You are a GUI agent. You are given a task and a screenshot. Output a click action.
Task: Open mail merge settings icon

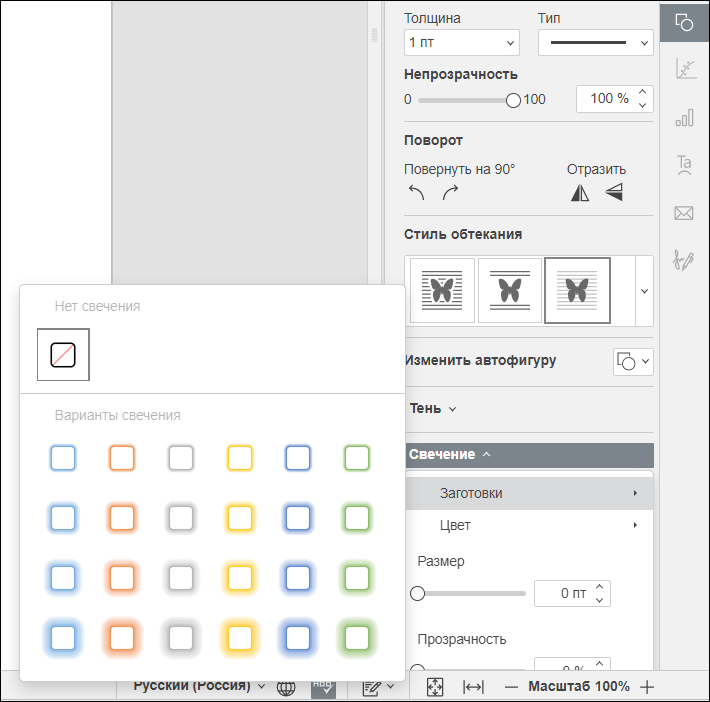684,213
